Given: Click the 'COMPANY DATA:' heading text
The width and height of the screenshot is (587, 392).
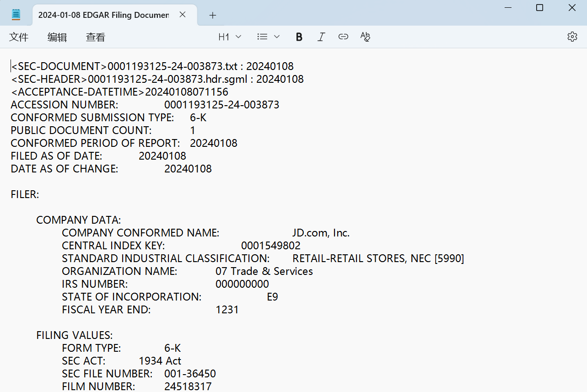Looking at the screenshot, I should 79,220.
